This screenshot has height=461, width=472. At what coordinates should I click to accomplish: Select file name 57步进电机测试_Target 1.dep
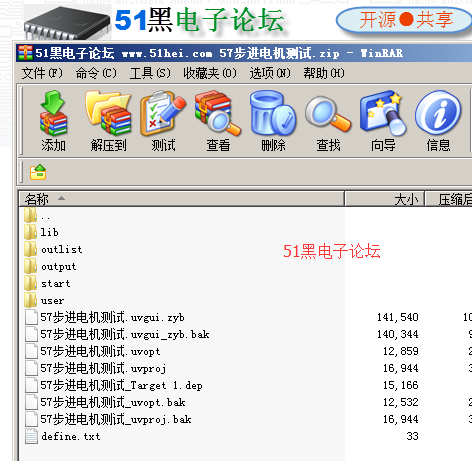[121, 385]
